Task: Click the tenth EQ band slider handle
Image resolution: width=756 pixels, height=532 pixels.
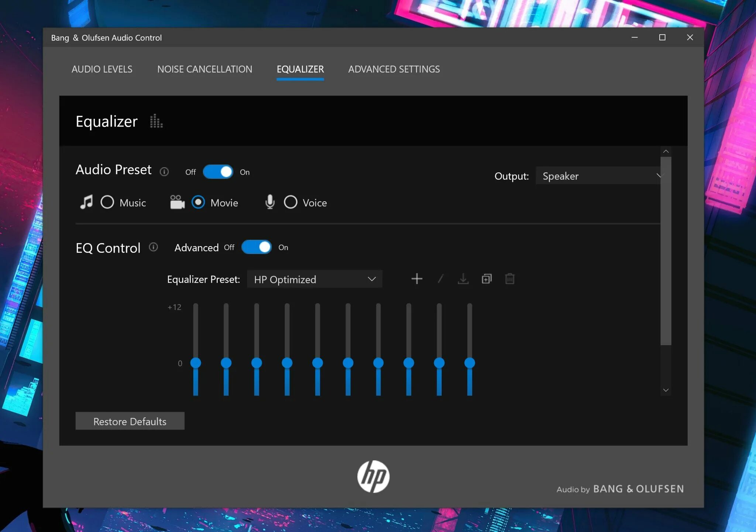Action: pos(470,363)
